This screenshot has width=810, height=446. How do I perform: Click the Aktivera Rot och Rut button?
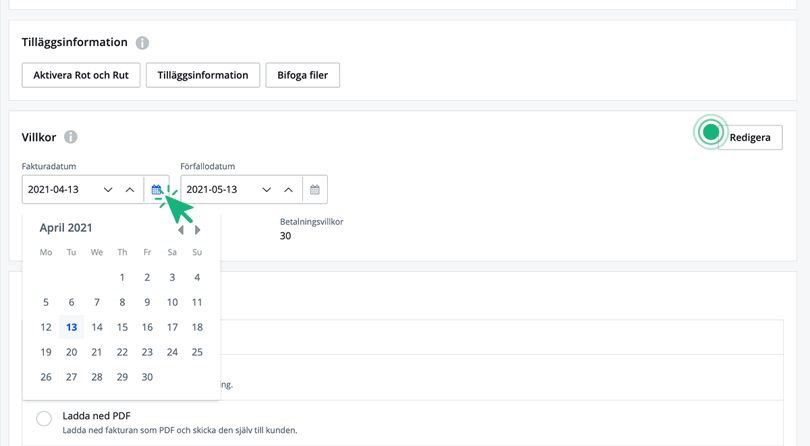pos(81,75)
